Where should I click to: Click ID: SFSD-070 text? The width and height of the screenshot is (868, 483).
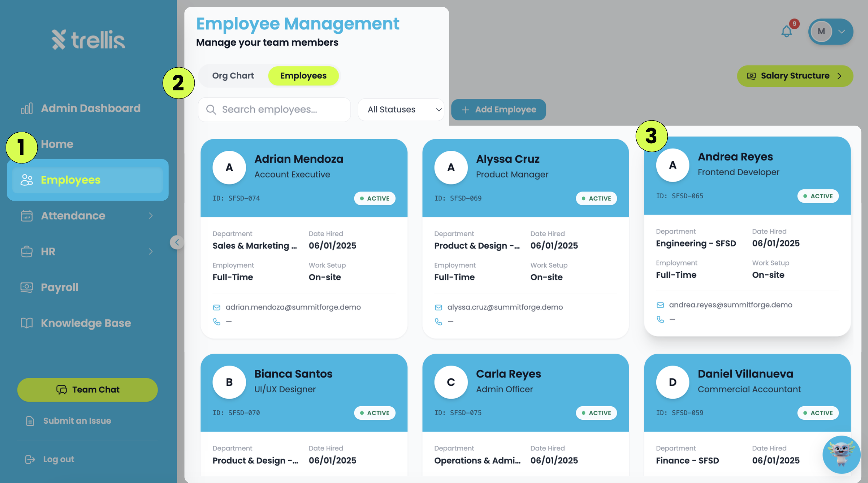pos(236,413)
